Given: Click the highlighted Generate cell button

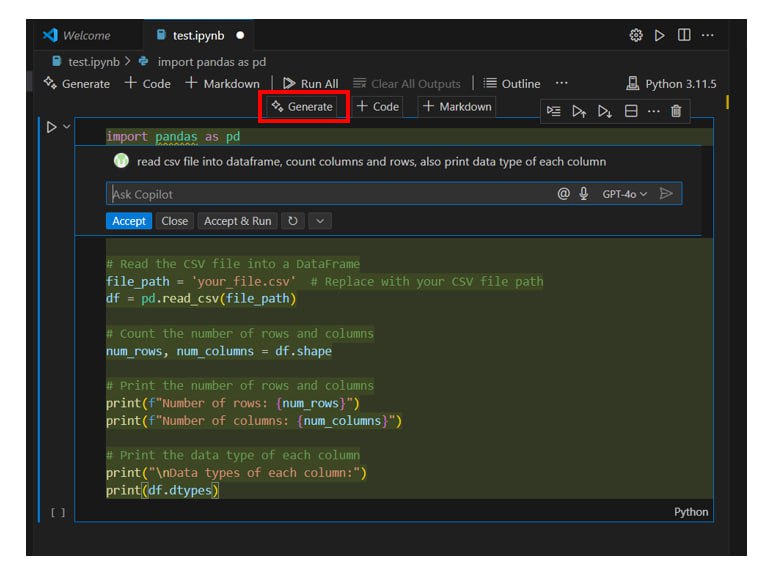Looking at the screenshot, I should (x=302, y=107).
